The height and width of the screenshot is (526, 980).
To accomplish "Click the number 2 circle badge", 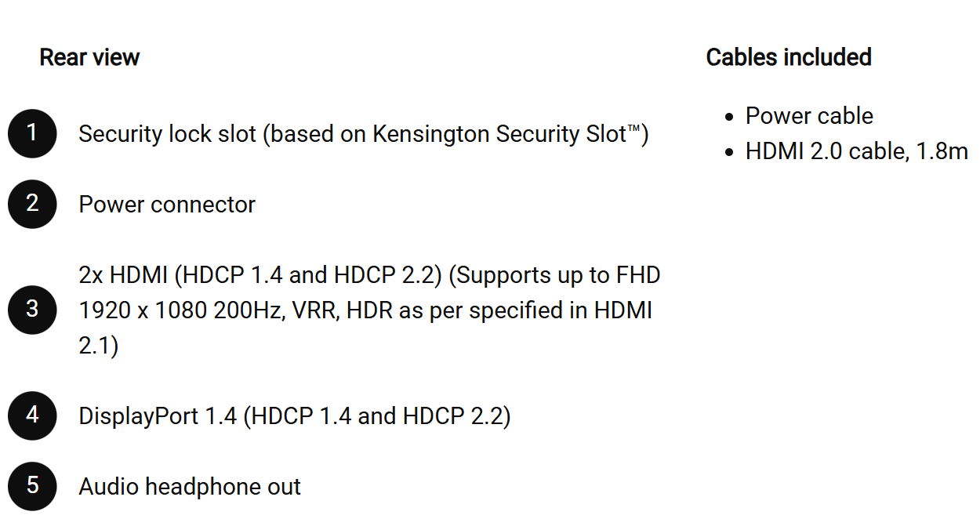I will (x=32, y=204).
